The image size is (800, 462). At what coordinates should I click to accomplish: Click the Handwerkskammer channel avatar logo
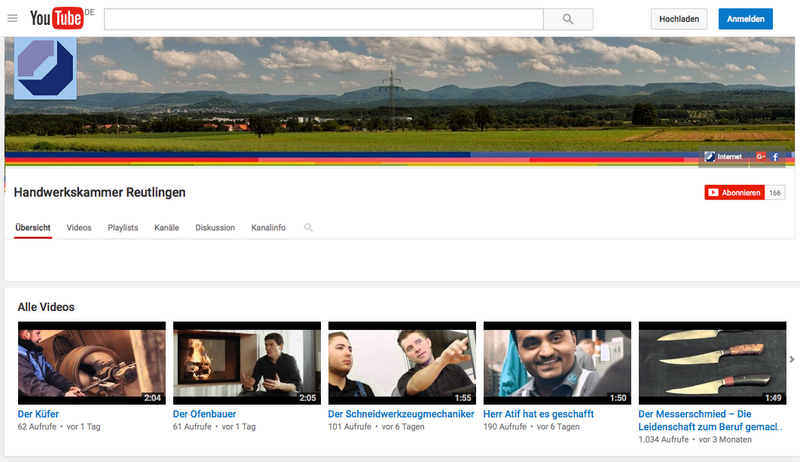pyautogui.click(x=45, y=68)
